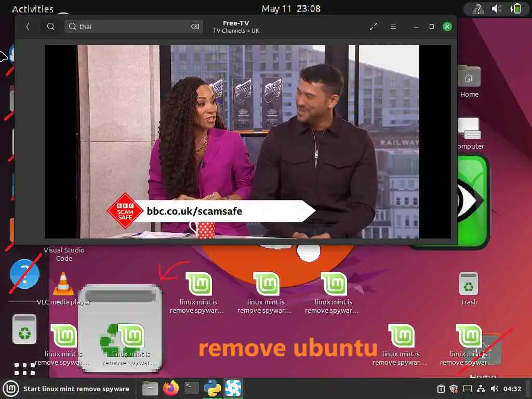Open the Trash icon labeled Trash
The image size is (532, 399).
pyautogui.click(x=469, y=288)
